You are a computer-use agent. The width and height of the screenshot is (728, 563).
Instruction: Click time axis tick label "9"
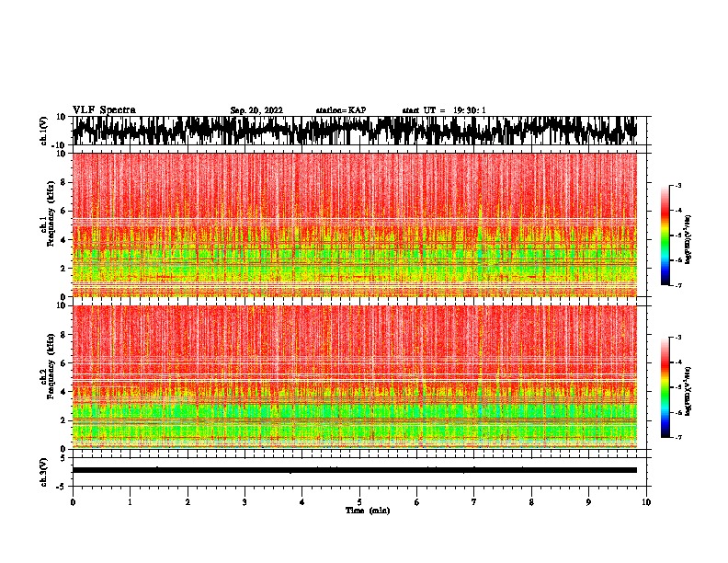tap(588, 502)
